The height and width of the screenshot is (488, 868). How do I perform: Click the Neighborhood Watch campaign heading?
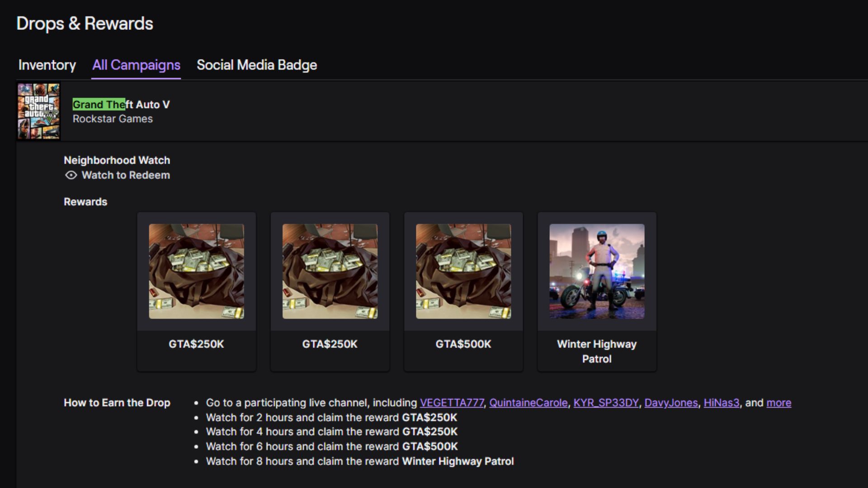click(117, 160)
